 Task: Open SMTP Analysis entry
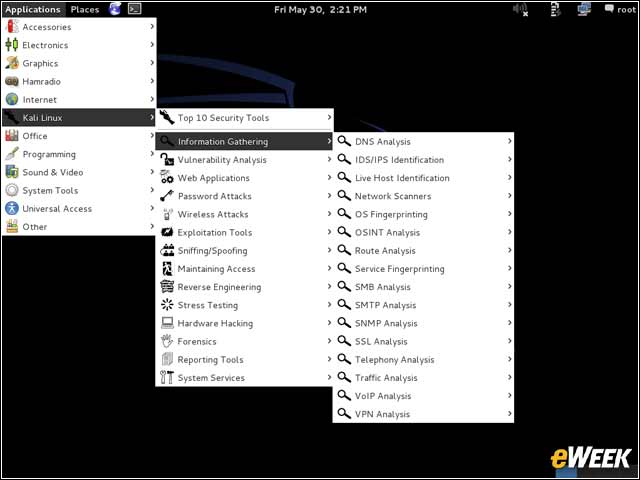(423, 305)
